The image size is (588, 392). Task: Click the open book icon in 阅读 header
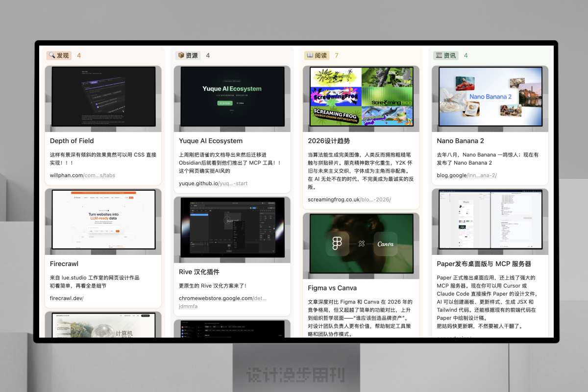(310, 55)
